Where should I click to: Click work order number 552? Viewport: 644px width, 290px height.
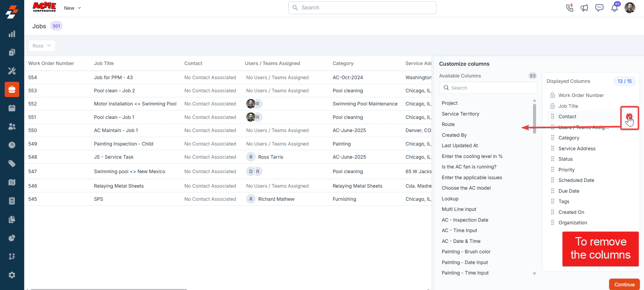pos(33,104)
